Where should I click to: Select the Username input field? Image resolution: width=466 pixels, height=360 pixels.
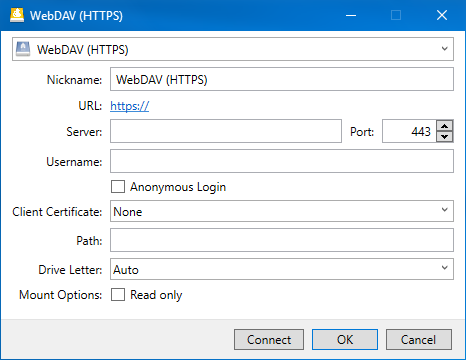tap(282, 161)
